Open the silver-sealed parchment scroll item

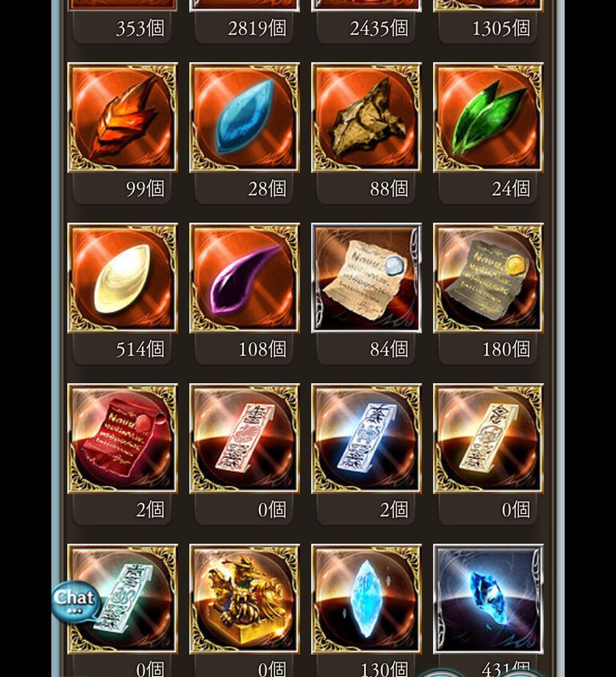click(x=366, y=278)
